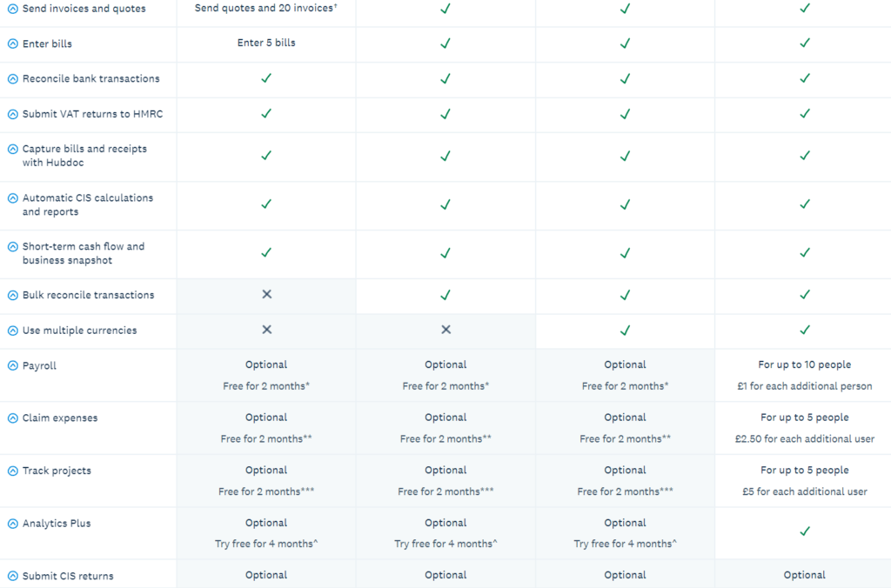
Task: Click the Analytics Plus green checkmark
Action: [x=805, y=531]
